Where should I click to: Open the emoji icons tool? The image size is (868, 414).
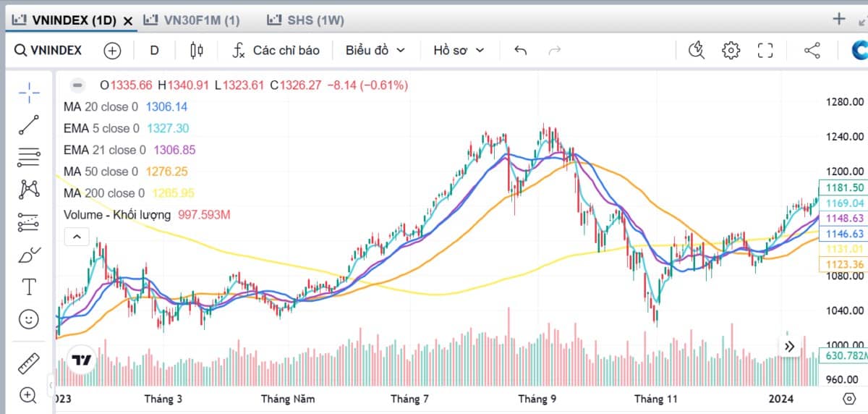click(29, 318)
